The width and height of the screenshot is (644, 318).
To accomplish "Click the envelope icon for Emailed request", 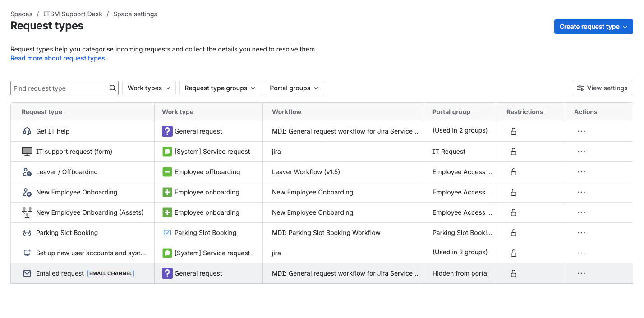I will (x=27, y=273).
